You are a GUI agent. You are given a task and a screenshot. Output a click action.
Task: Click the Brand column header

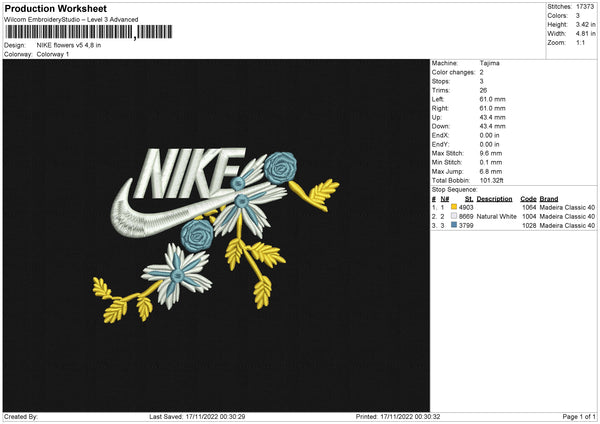tap(549, 199)
